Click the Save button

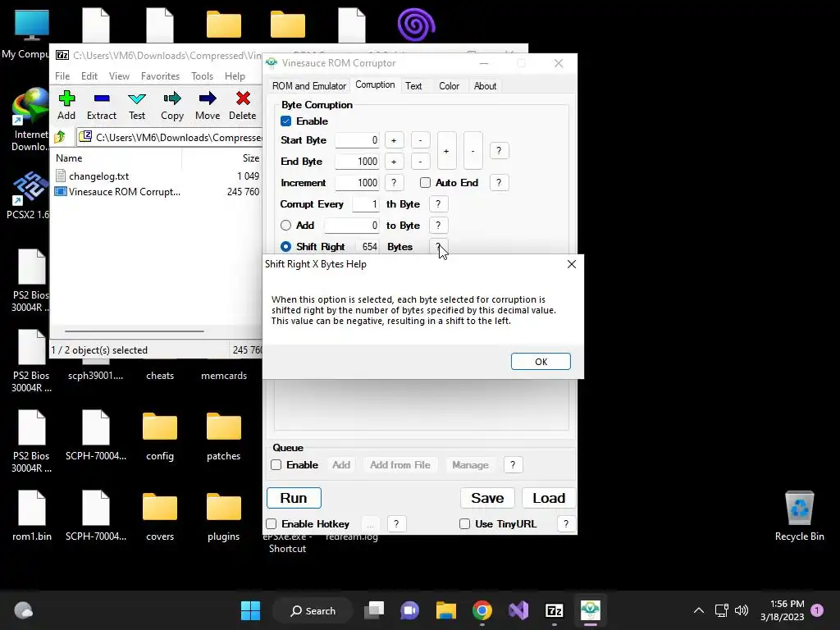[x=487, y=498]
